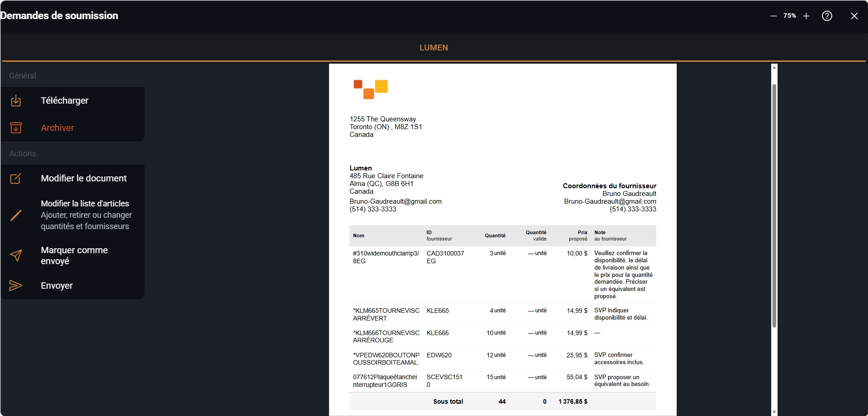Click price '10,00 $'

[577, 253]
